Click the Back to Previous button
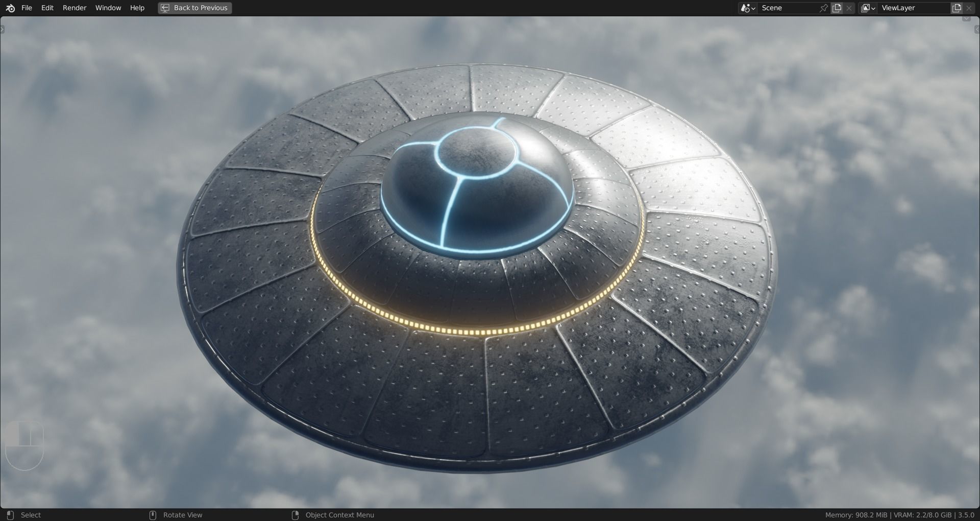This screenshot has width=980, height=521. coord(194,8)
